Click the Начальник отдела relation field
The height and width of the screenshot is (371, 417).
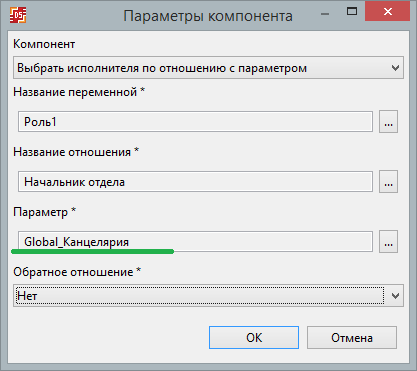pos(195,182)
